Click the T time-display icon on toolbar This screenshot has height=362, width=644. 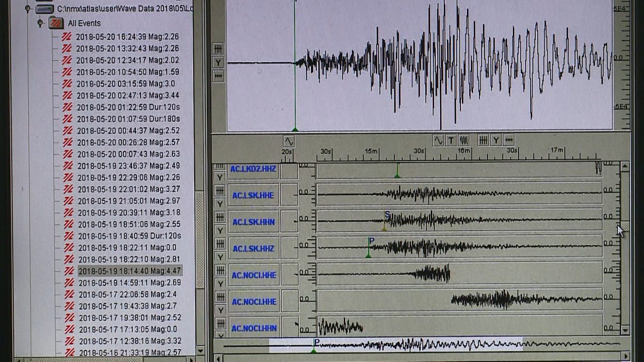pyautogui.click(x=451, y=141)
